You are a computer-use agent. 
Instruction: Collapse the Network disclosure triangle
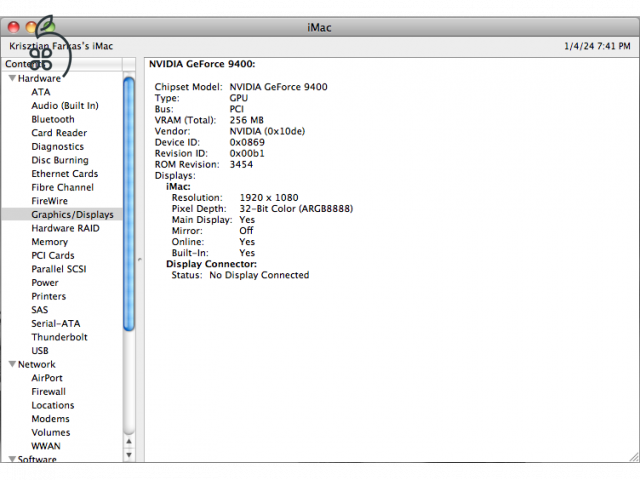(x=12, y=364)
